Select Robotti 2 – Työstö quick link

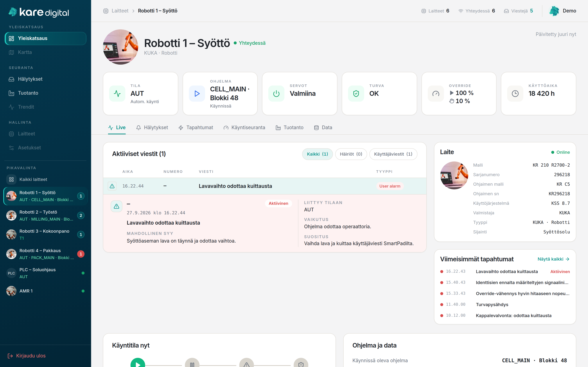(45, 216)
